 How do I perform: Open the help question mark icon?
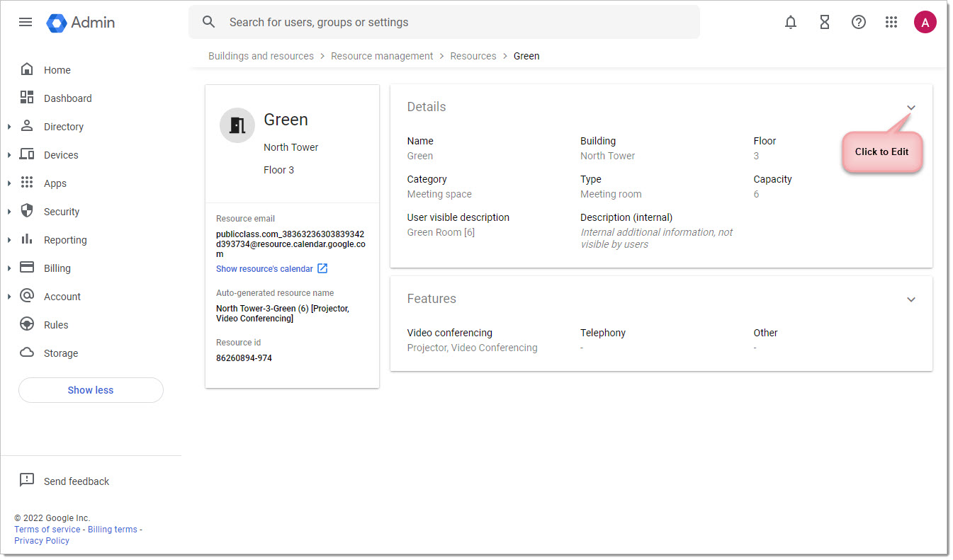point(859,22)
